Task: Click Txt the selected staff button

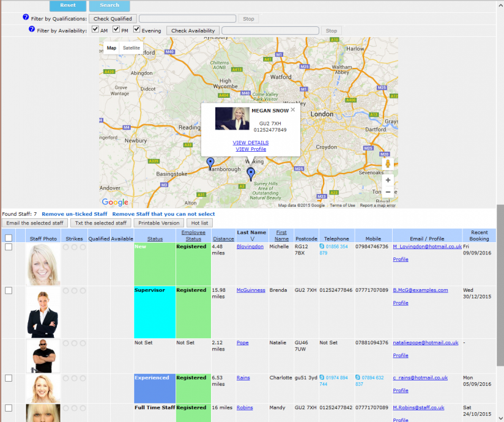Action: (x=100, y=223)
